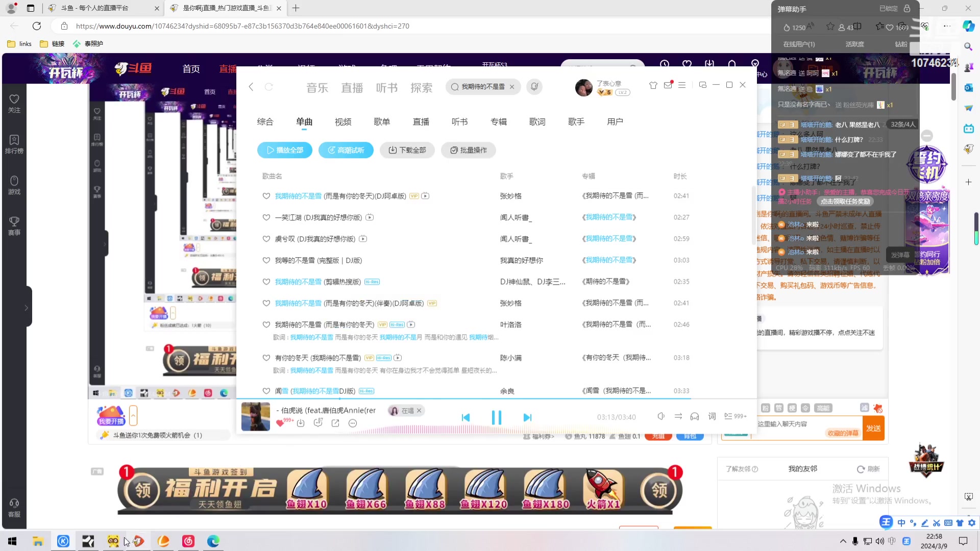This screenshot has height=551, width=980.
Task: Click the 下载全部 button
Action: tap(407, 150)
